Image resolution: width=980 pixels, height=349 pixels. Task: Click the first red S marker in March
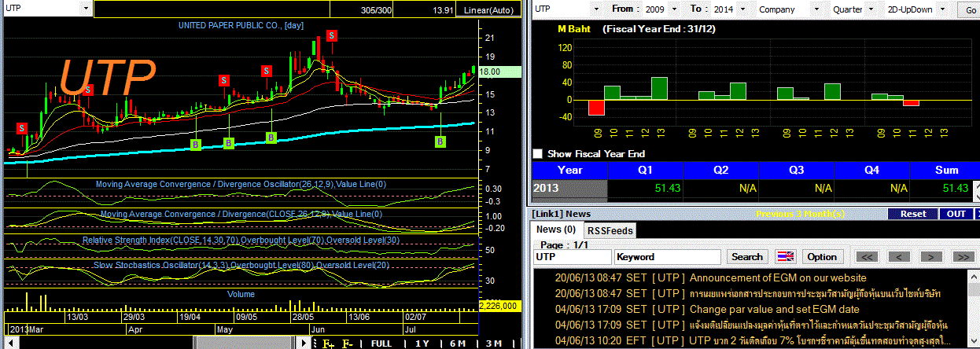(21, 127)
